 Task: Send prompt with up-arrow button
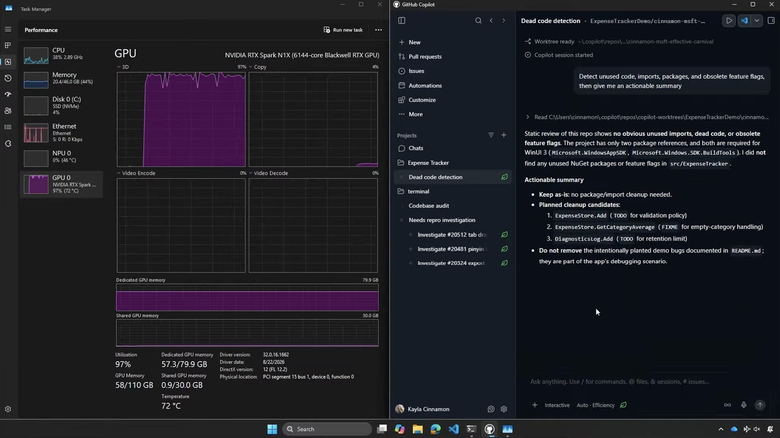760,405
